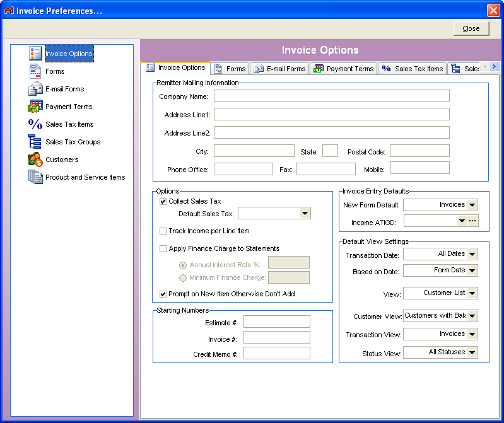Check Apply Finance Charge to Statements

click(163, 248)
